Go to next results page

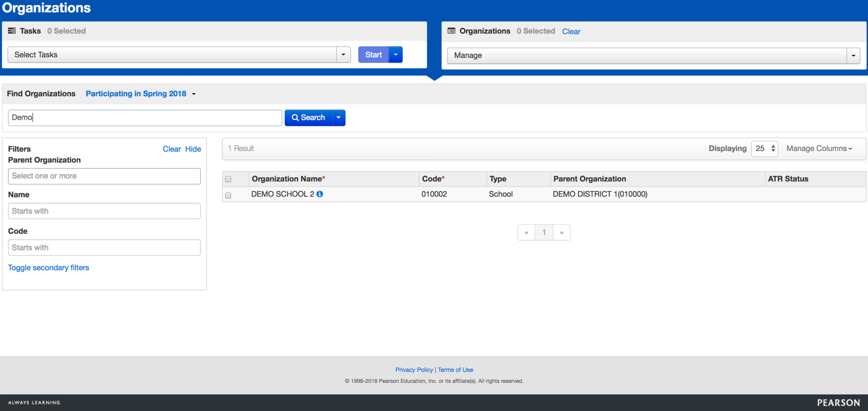point(561,233)
